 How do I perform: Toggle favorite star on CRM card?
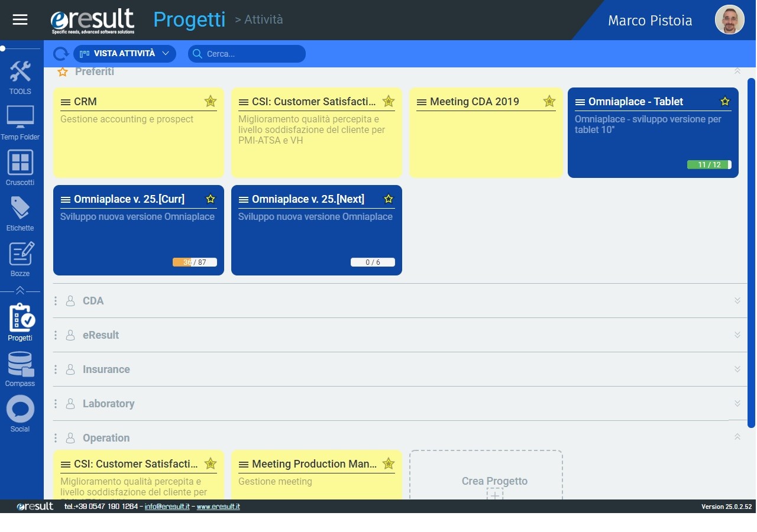pyautogui.click(x=211, y=101)
